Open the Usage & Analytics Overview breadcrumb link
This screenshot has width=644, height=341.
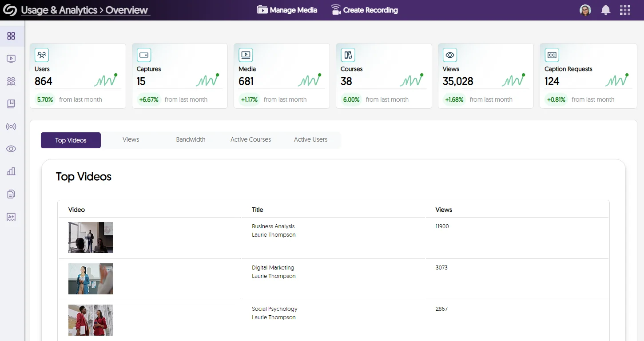(85, 10)
